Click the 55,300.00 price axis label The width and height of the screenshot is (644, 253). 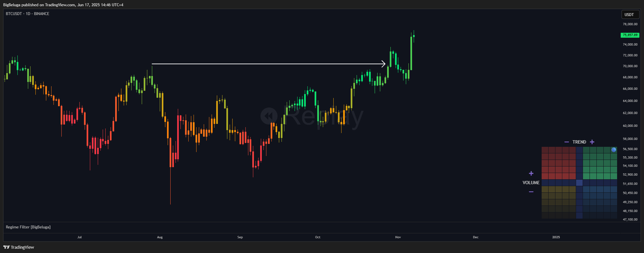point(630,158)
